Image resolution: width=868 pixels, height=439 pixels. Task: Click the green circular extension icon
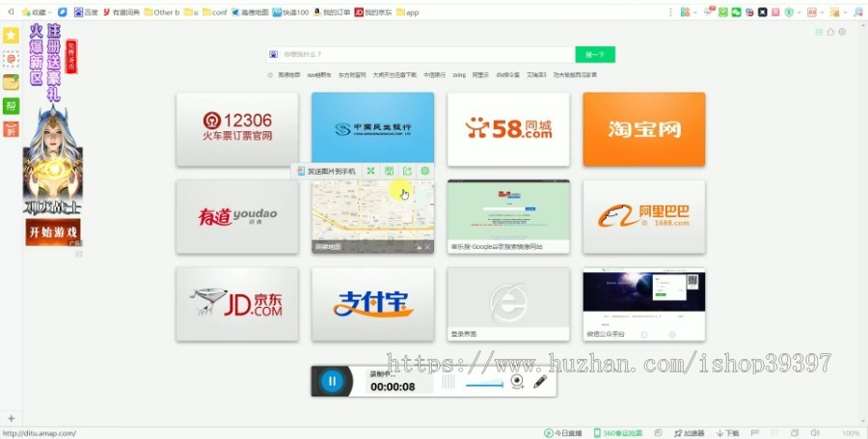(723, 13)
